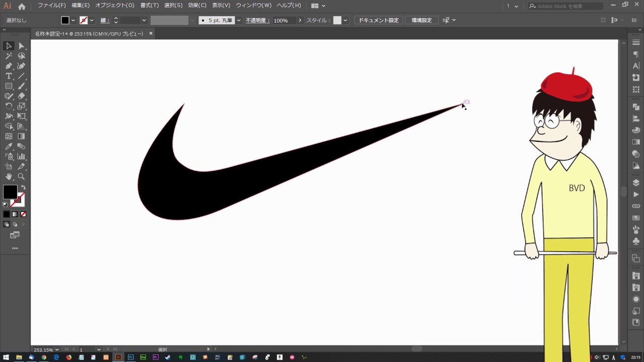Open the zoom level 253.15% dropdown
Viewport: 644px width, 362px height.
coord(57,349)
